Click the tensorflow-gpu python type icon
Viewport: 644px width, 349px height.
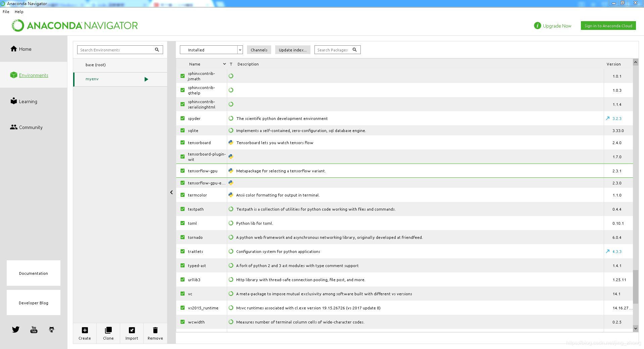coord(231,171)
